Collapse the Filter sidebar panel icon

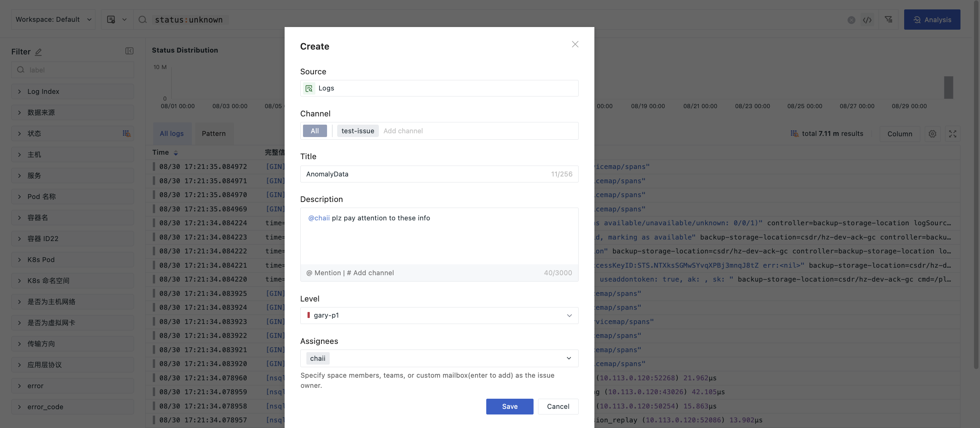(129, 51)
